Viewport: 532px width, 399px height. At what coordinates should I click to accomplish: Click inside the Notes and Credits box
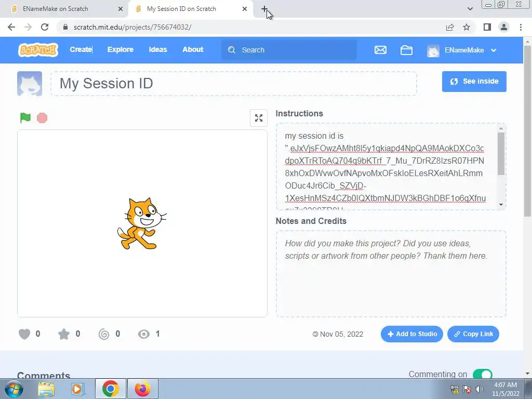click(391, 274)
